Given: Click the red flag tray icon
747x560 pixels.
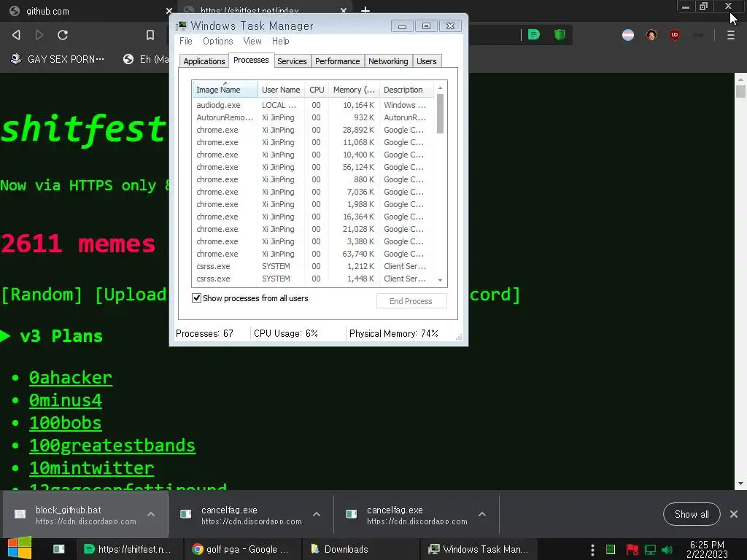Looking at the screenshot, I should pos(632,550).
